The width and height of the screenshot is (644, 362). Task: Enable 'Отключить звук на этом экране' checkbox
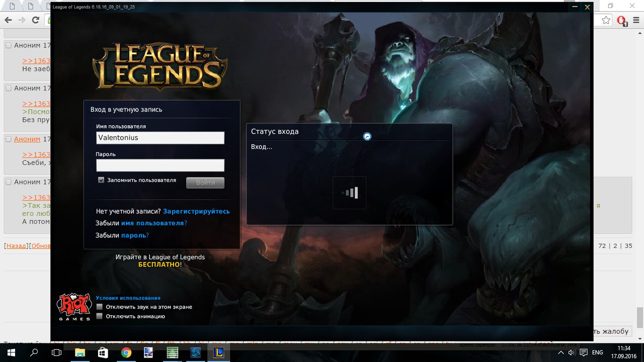(x=100, y=307)
